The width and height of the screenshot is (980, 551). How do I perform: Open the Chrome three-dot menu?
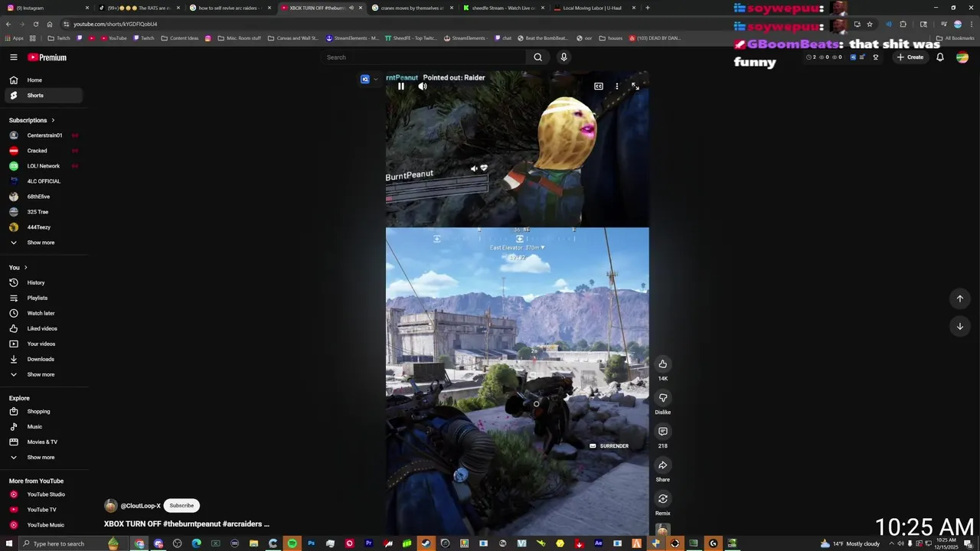[972, 24]
